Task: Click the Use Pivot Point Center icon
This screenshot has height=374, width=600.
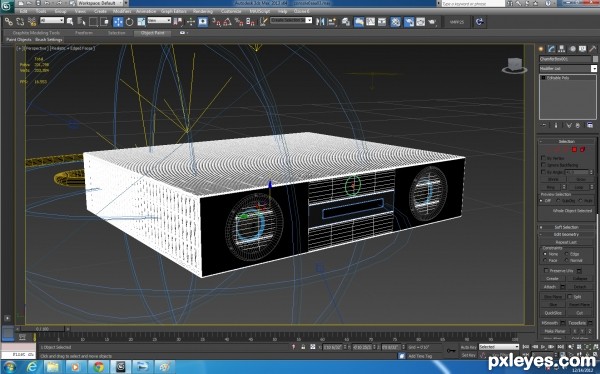Action: pos(178,22)
